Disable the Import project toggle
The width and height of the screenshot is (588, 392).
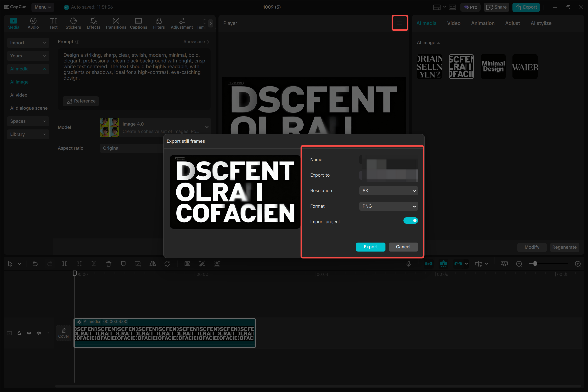pyautogui.click(x=411, y=220)
